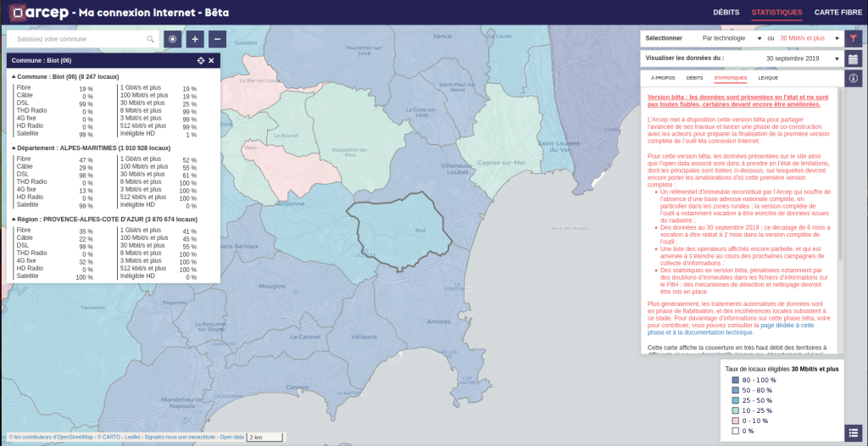
Task: Center map on Biot using crosshair icon
Action: pos(201,60)
